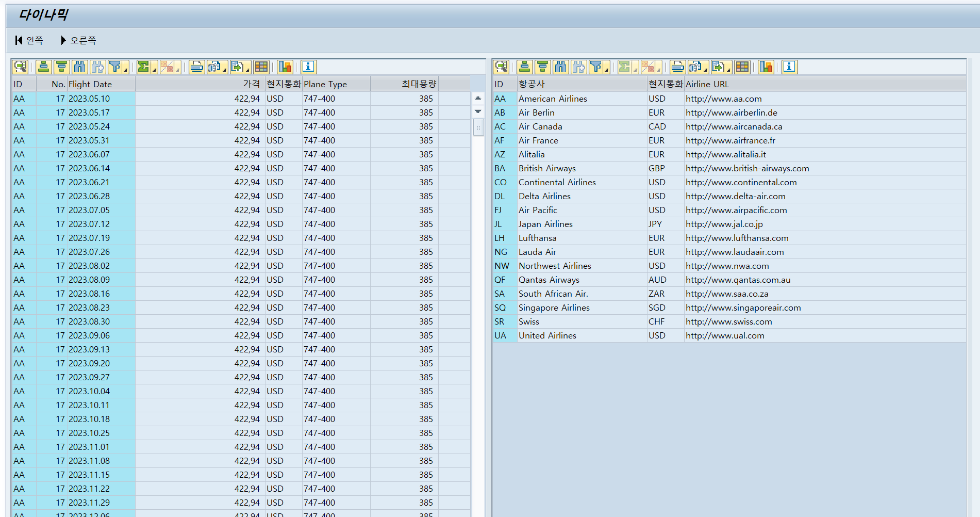Set filter funnel in airline table toolbar
This screenshot has width=980, height=517.
[596, 67]
